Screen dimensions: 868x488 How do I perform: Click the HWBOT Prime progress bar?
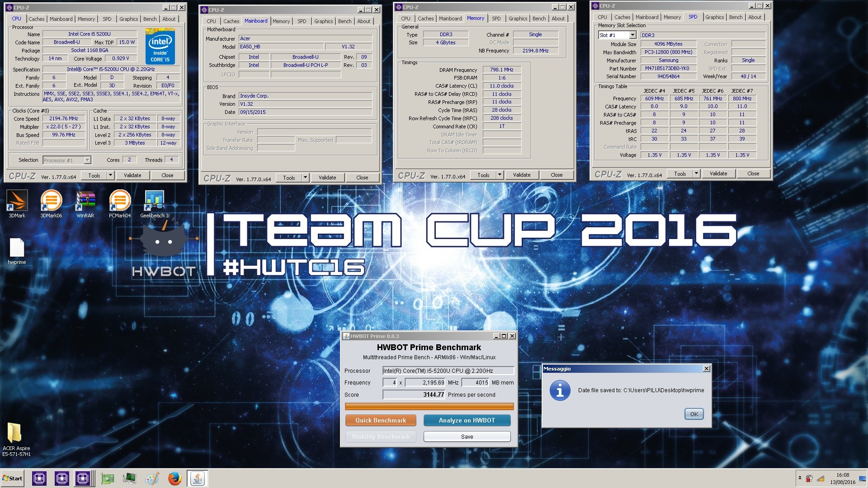coord(429,407)
